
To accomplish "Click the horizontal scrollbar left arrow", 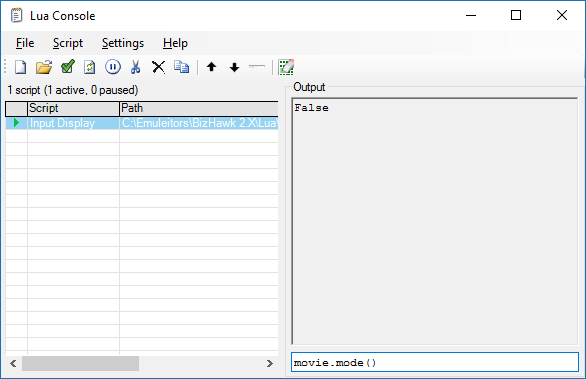I will (x=13, y=363).
